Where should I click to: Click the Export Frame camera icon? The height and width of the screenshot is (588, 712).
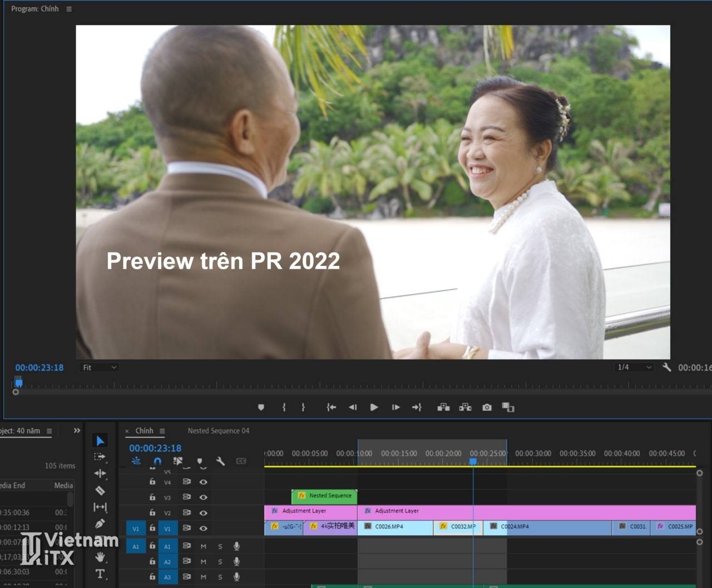pos(487,407)
